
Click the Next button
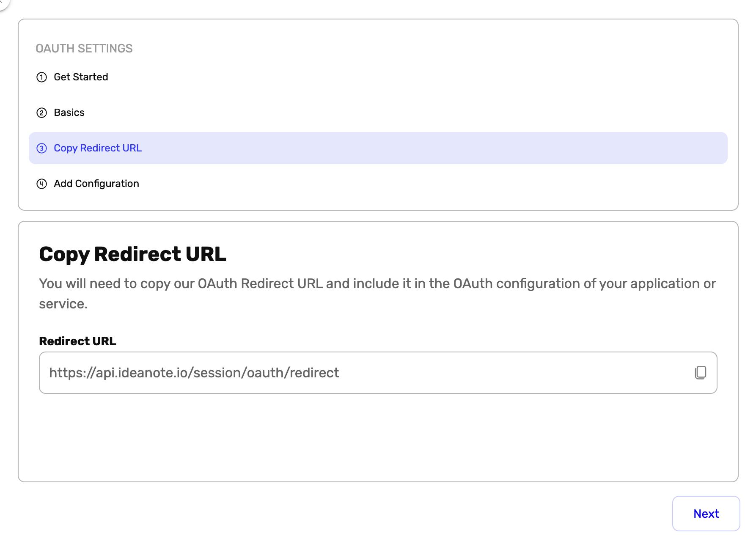click(705, 513)
